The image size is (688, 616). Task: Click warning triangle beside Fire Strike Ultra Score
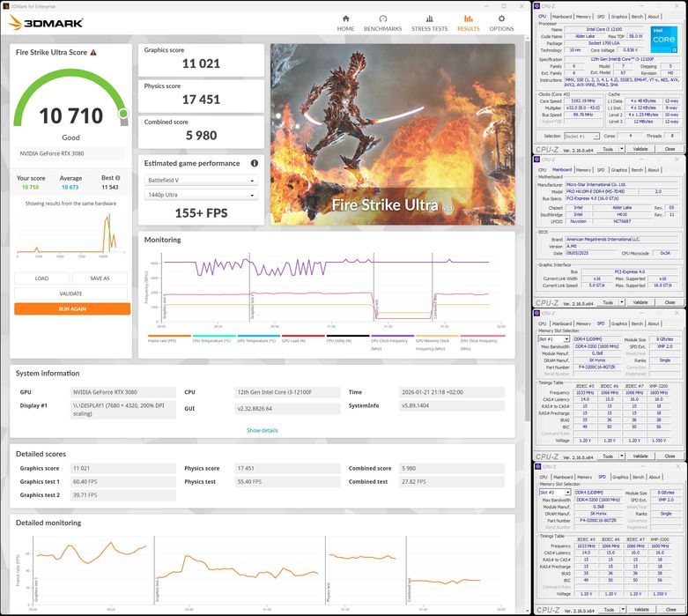(x=93, y=52)
